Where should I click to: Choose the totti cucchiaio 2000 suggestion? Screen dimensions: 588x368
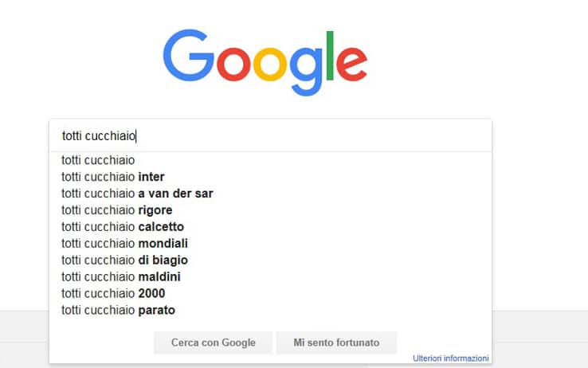coord(270,293)
